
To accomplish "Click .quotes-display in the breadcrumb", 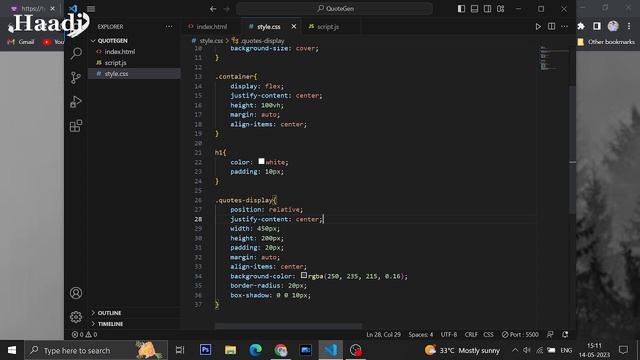I will [x=262, y=41].
